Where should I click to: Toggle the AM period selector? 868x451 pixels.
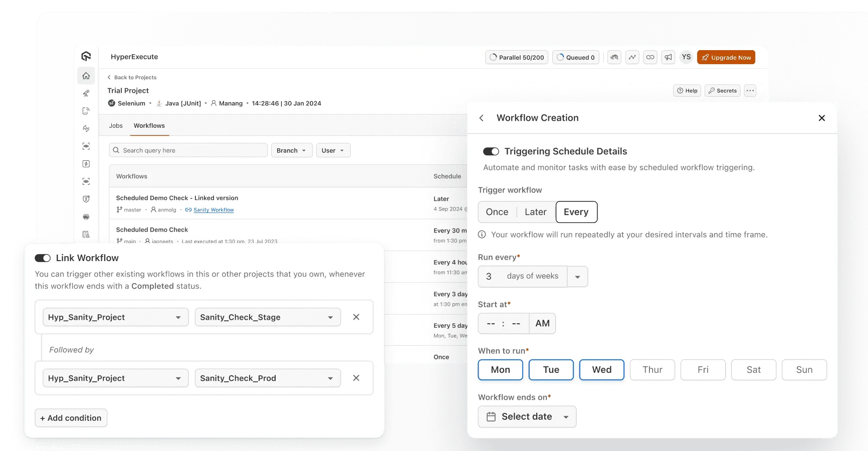point(542,323)
